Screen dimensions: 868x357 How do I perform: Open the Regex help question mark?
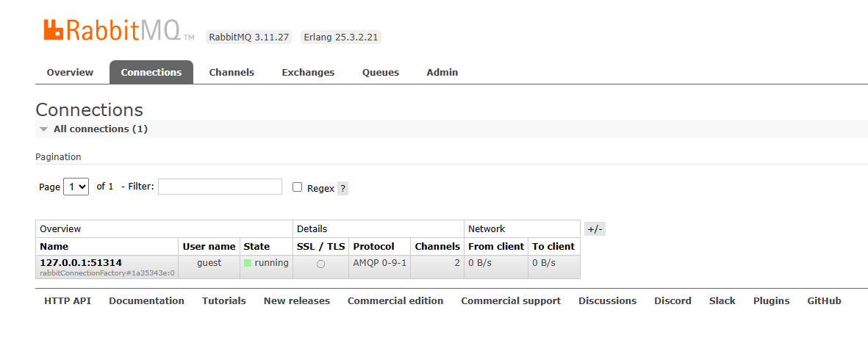point(342,188)
